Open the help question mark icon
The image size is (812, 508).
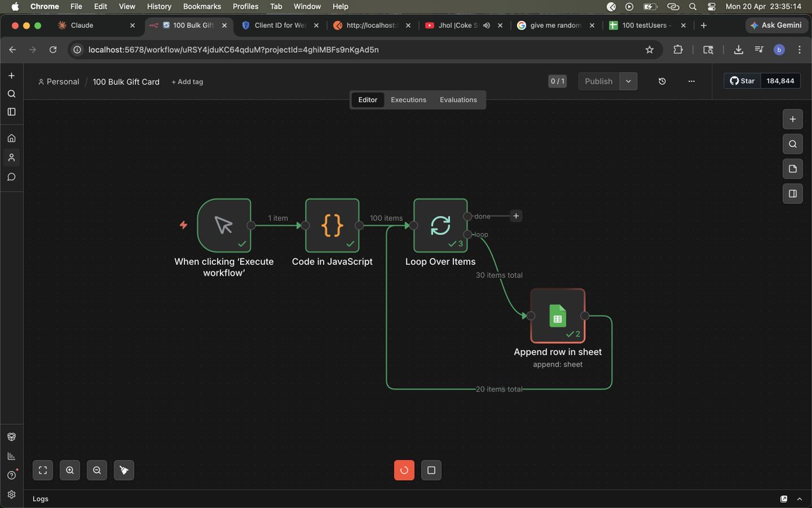pyautogui.click(x=12, y=475)
